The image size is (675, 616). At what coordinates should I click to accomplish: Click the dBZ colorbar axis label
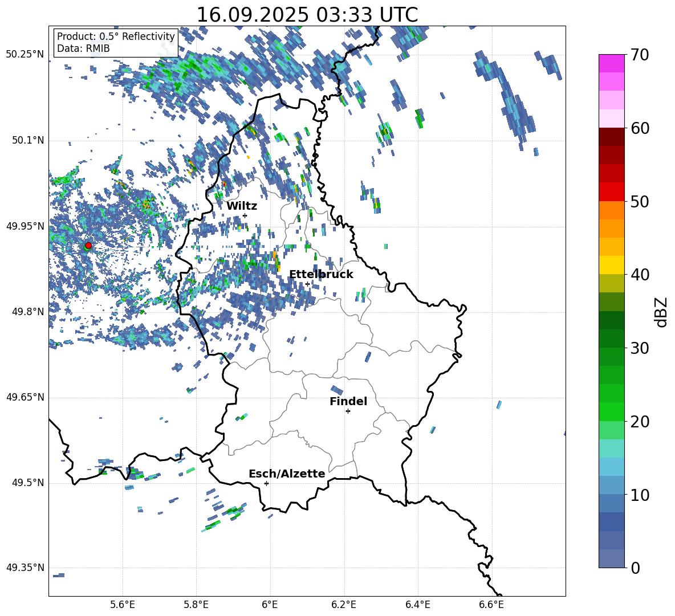point(661,312)
